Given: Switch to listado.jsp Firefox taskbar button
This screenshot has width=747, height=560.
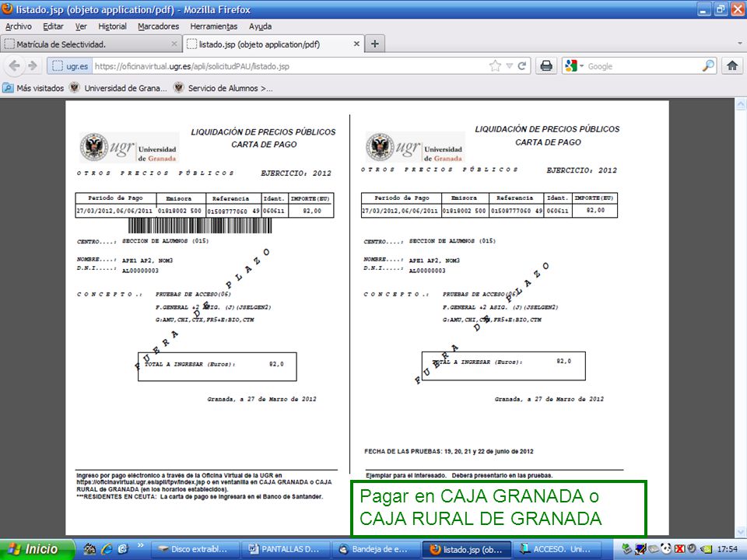Looking at the screenshot, I should [x=466, y=549].
